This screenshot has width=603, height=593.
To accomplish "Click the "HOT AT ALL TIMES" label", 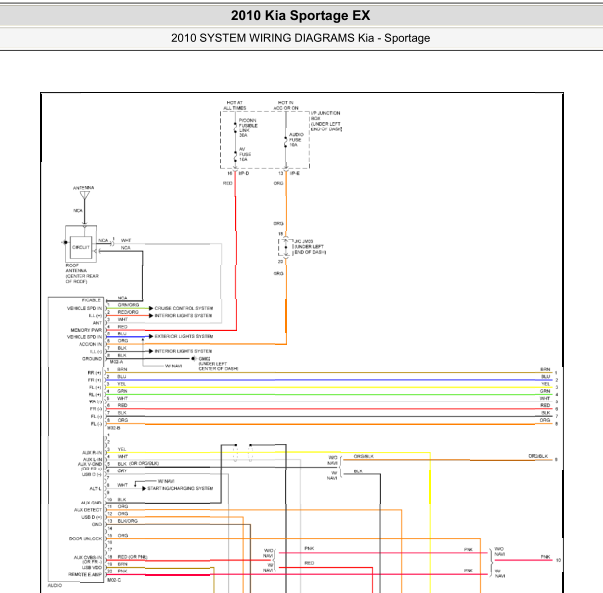I will 235,105.
